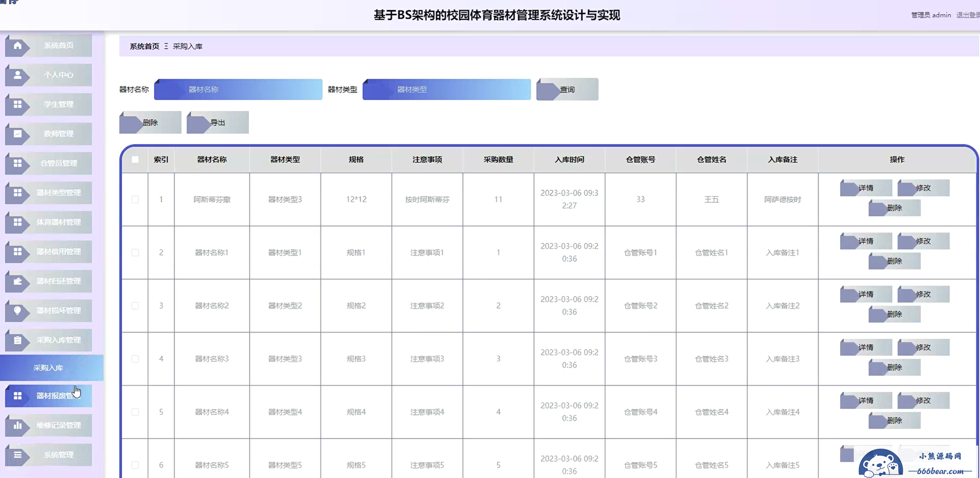980x478 pixels.
Task: Click the home icon beside 系统首页
Action: coord(18,46)
